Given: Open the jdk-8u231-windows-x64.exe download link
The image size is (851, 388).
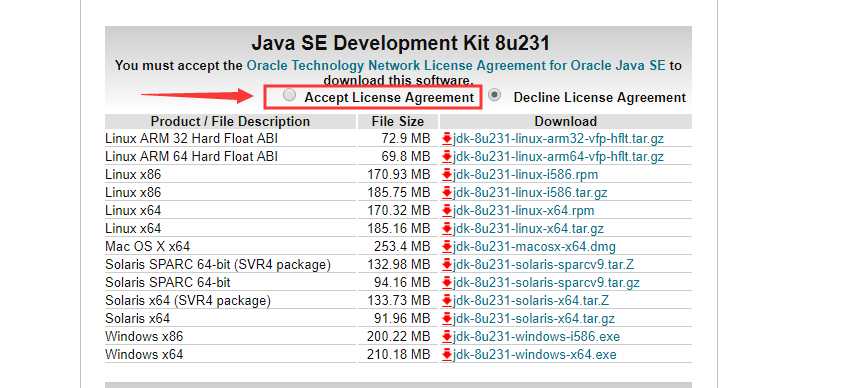Looking at the screenshot, I should tap(535, 355).
